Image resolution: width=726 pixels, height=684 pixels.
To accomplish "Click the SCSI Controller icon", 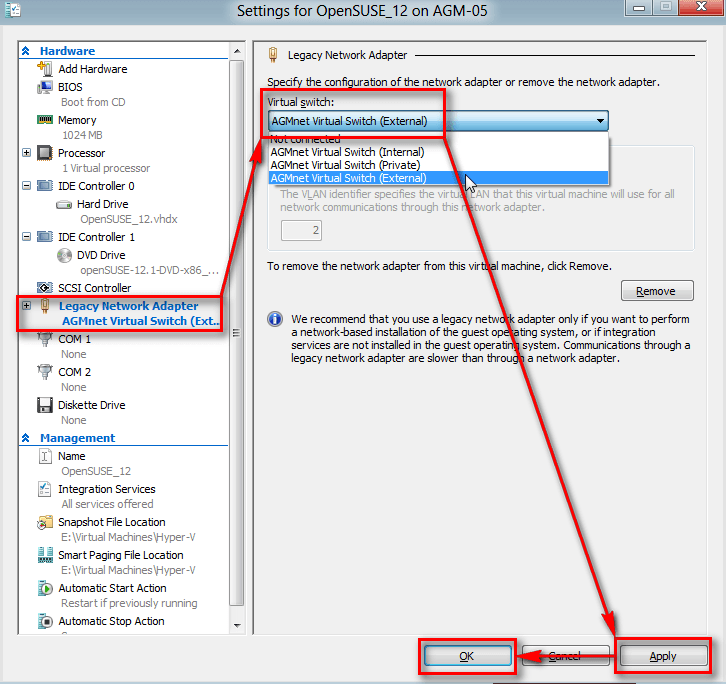I will (x=44, y=288).
